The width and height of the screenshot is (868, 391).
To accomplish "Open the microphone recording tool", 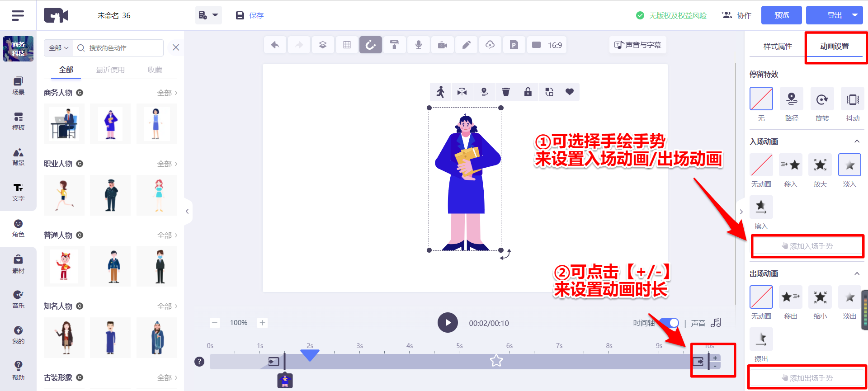I will 419,45.
